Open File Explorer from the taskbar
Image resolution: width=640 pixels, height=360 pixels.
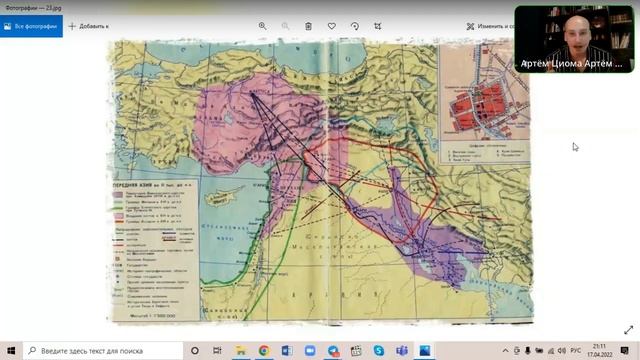(x=241, y=351)
